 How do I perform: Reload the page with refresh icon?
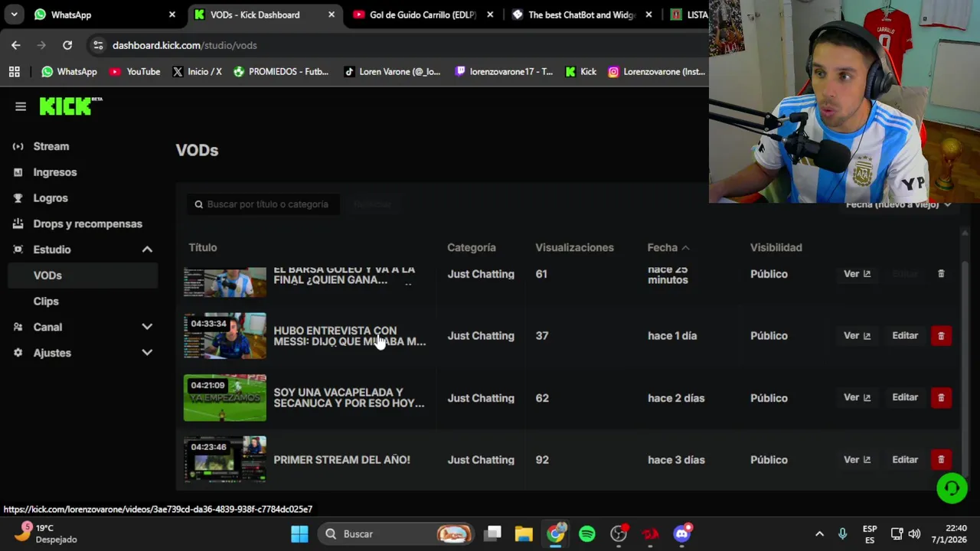point(67,45)
